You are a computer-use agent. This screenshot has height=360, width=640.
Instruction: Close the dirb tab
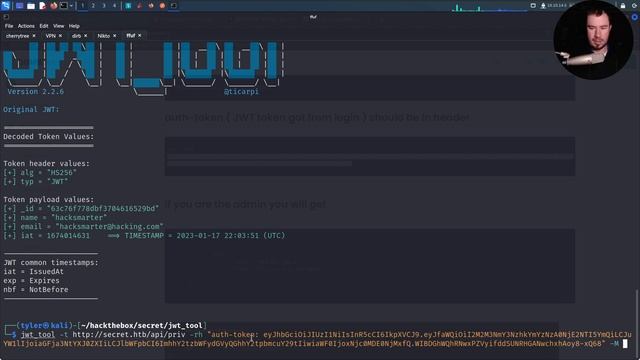pos(86,36)
